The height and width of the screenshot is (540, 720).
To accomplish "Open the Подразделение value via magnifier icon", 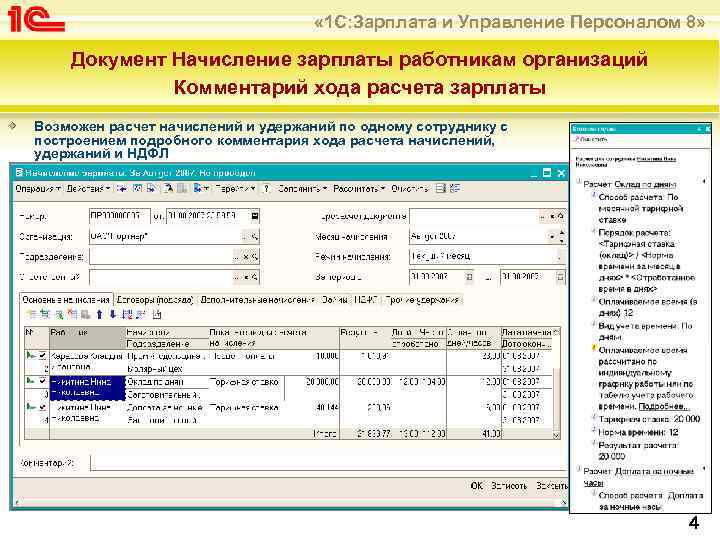I will coord(255,257).
